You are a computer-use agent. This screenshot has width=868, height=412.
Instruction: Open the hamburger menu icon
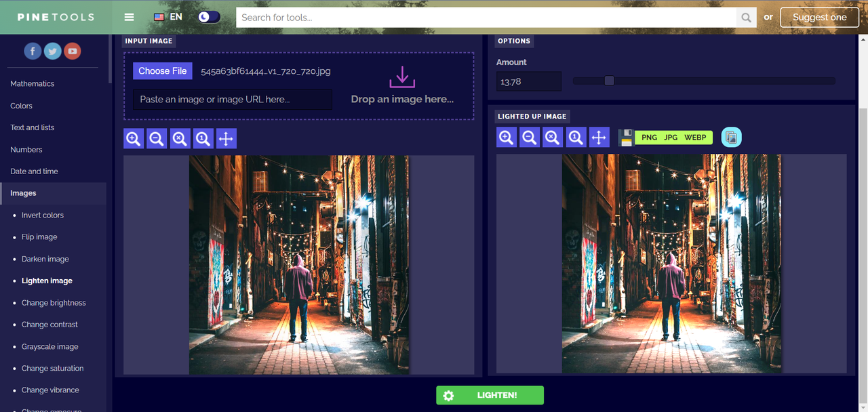[x=129, y=17]
